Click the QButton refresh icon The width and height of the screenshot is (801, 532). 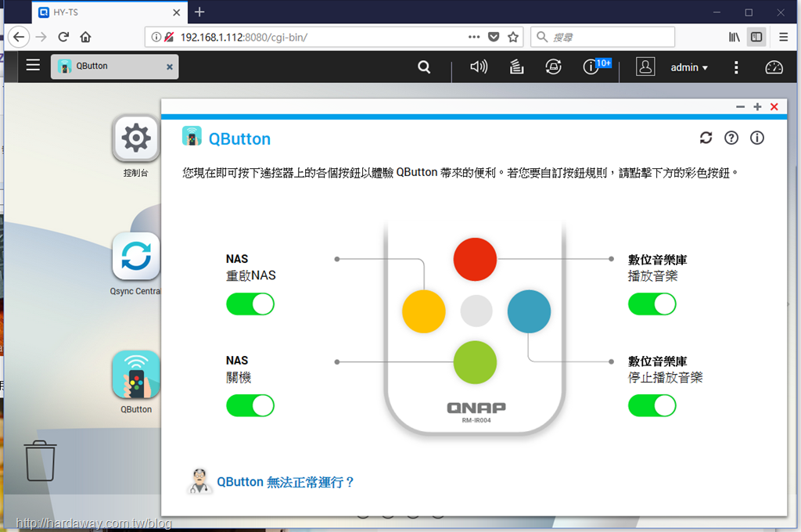coord(706,138)
